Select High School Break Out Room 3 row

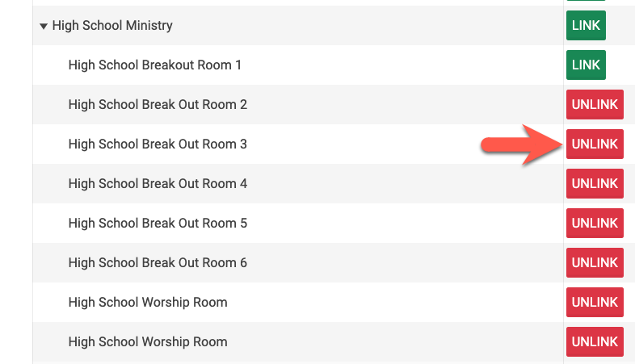pyautogui.click(x=158, y=144)
